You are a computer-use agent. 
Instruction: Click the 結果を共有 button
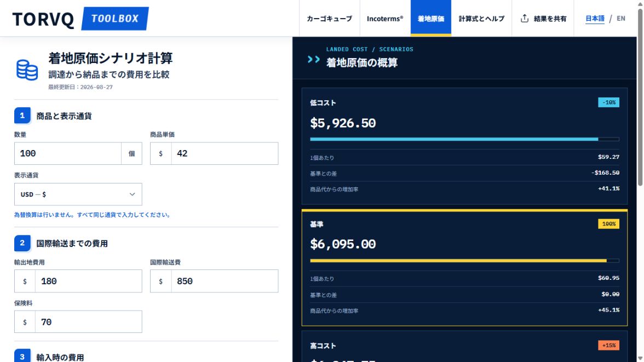pyautogui.click(x=543, y=19)
